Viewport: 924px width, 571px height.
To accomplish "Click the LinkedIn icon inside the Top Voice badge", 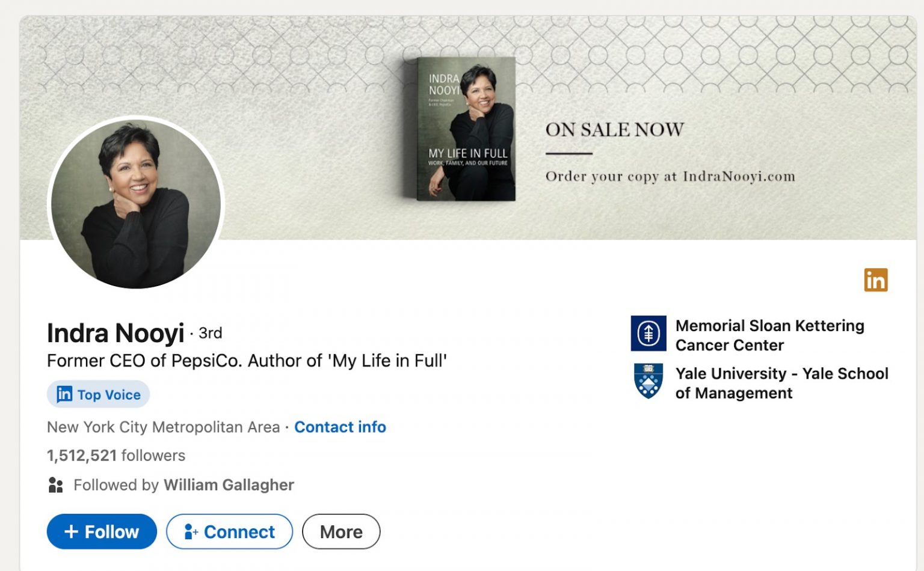I will coord(66,394).
